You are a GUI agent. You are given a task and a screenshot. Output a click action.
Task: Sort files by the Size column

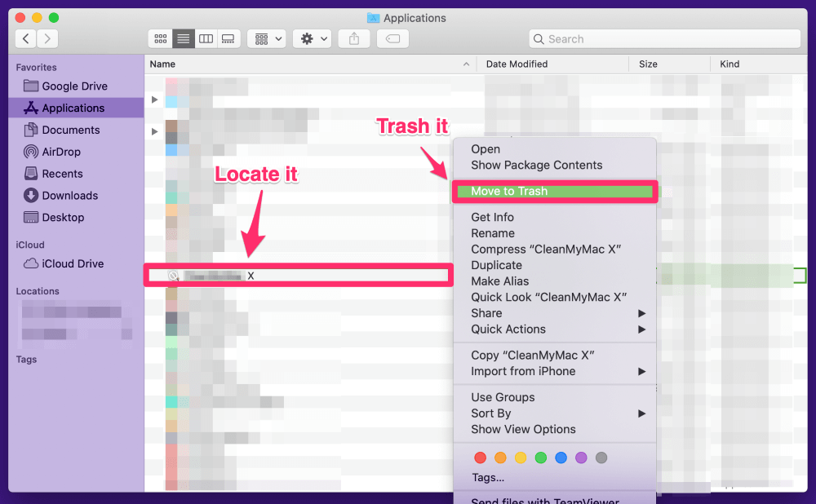[669, 64]
